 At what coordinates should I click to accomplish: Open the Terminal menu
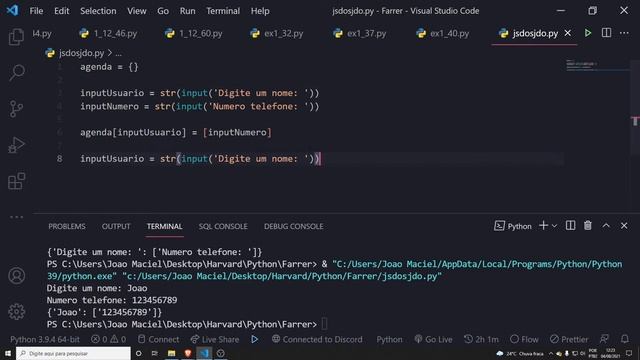223,11
